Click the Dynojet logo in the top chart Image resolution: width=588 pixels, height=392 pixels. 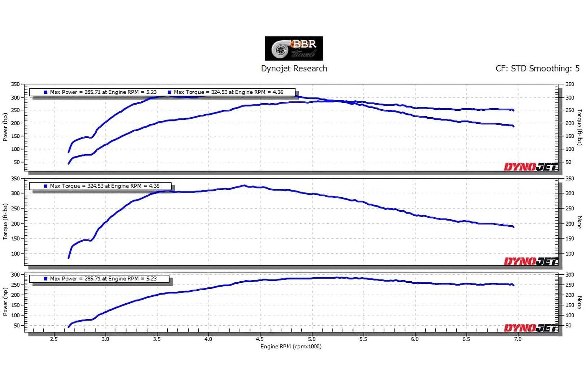pos(531,167)
